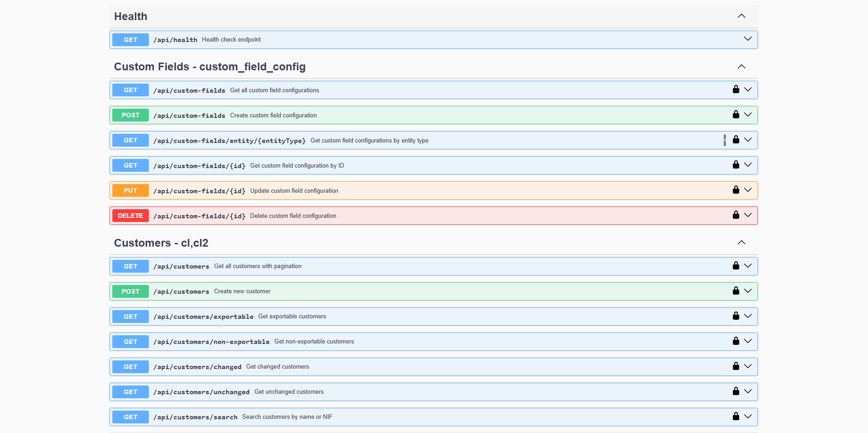Collapse the Customers section chevron
The width and height of the screenshot is (868, 433).
[741, 243]
